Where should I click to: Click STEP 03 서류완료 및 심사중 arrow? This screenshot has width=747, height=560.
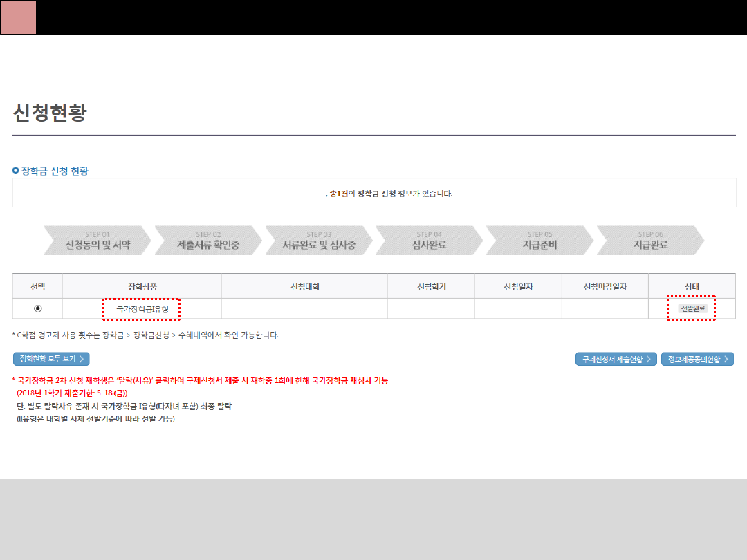[x=319, y=241]
